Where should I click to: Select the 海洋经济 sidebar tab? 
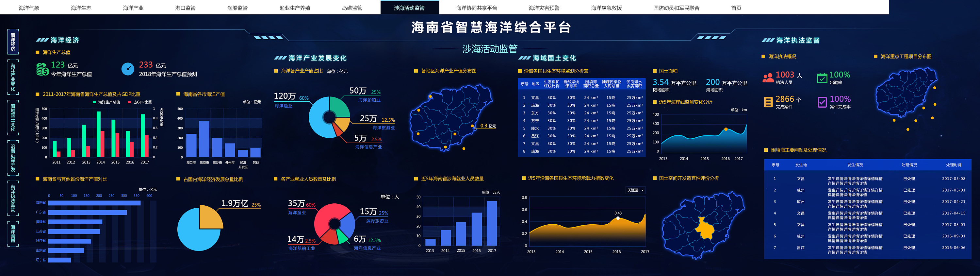[x=13, y=42]
